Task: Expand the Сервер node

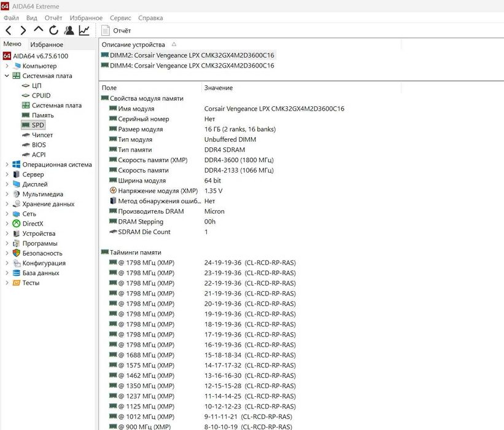Action: click(x=7, y=174)
